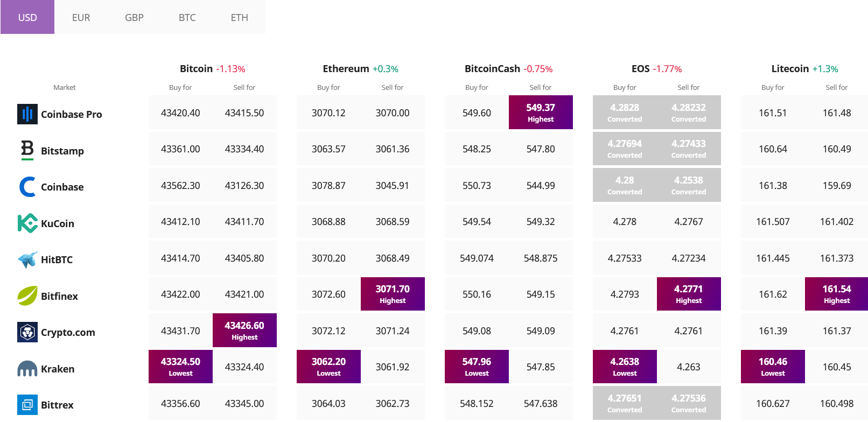Open the Crypto.com market name
The image size is (868, 422).
68,332
